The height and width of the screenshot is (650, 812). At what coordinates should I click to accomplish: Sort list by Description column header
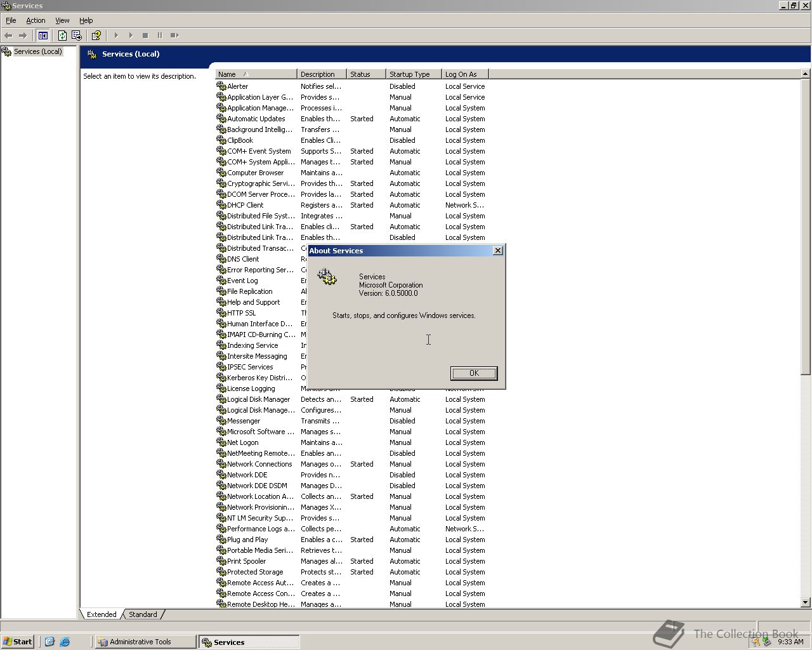coord(322,74)
